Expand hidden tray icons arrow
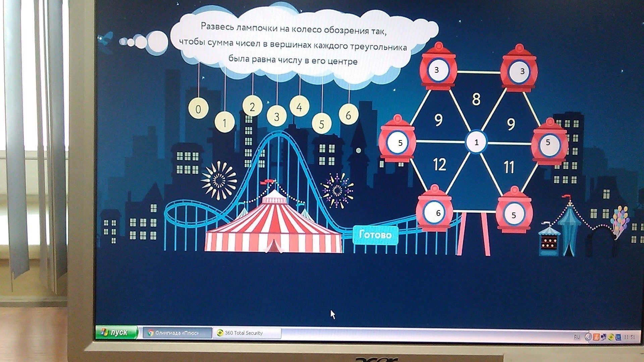This screenshot has height=362, width=644. (x=588, y=337)
